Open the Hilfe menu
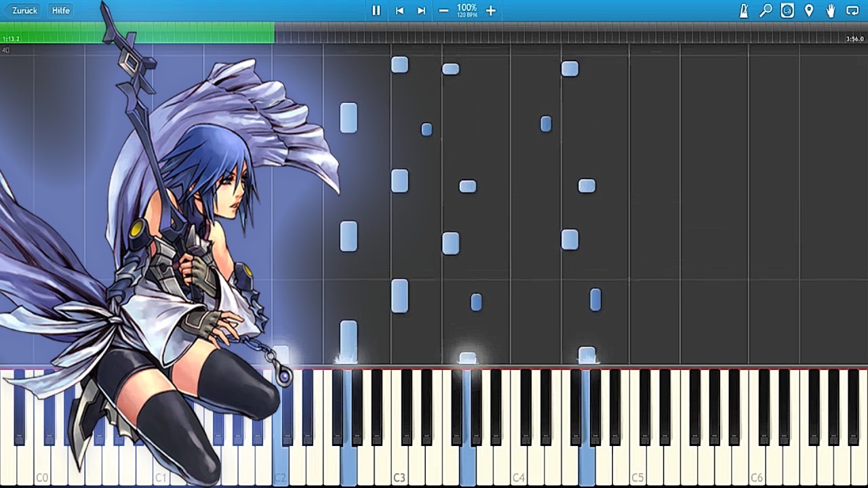Screen dimensions: 868x488 tap(61, 11)
